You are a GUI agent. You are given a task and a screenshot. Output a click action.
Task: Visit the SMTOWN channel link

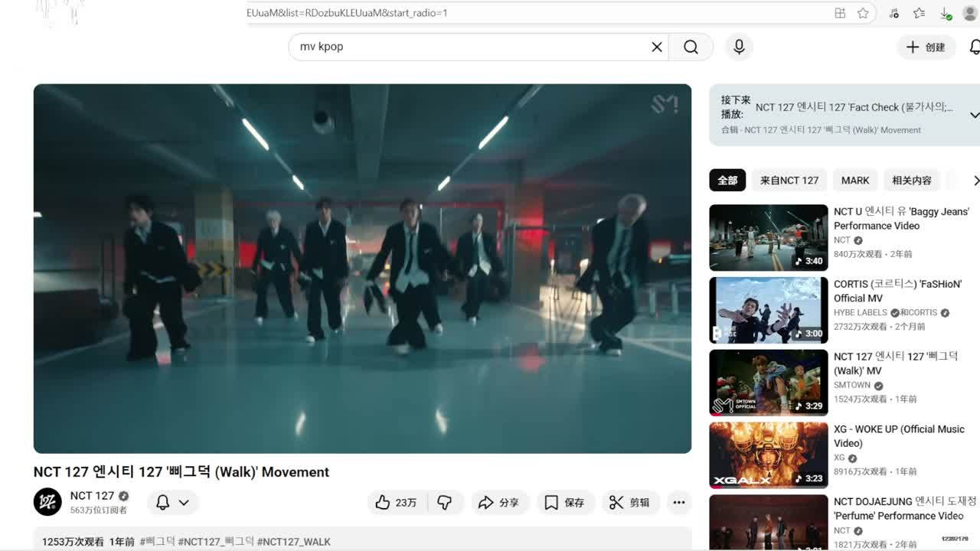852,385
